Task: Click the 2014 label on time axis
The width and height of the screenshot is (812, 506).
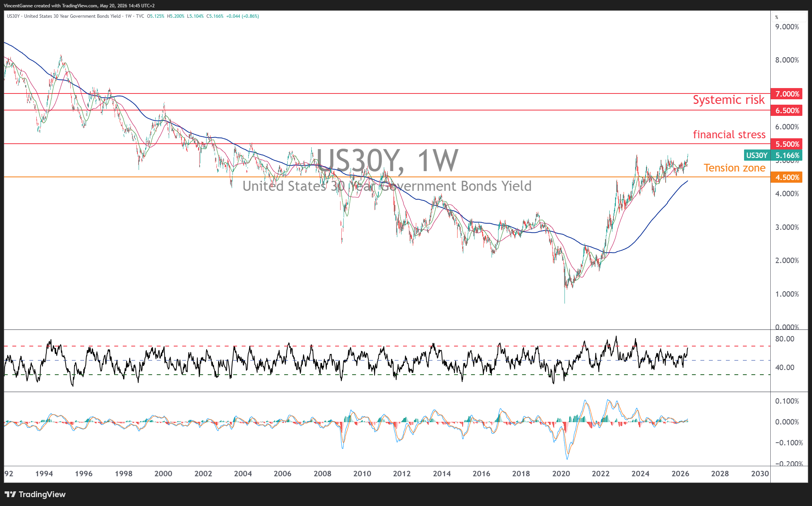Action: [x=442, y=474]
